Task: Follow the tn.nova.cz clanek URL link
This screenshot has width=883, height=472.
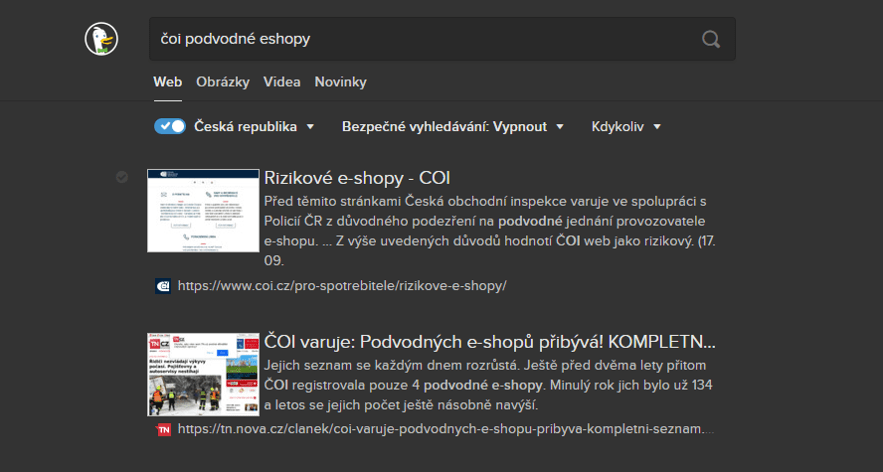Action: pyautogui.click(x=446, y=429)
